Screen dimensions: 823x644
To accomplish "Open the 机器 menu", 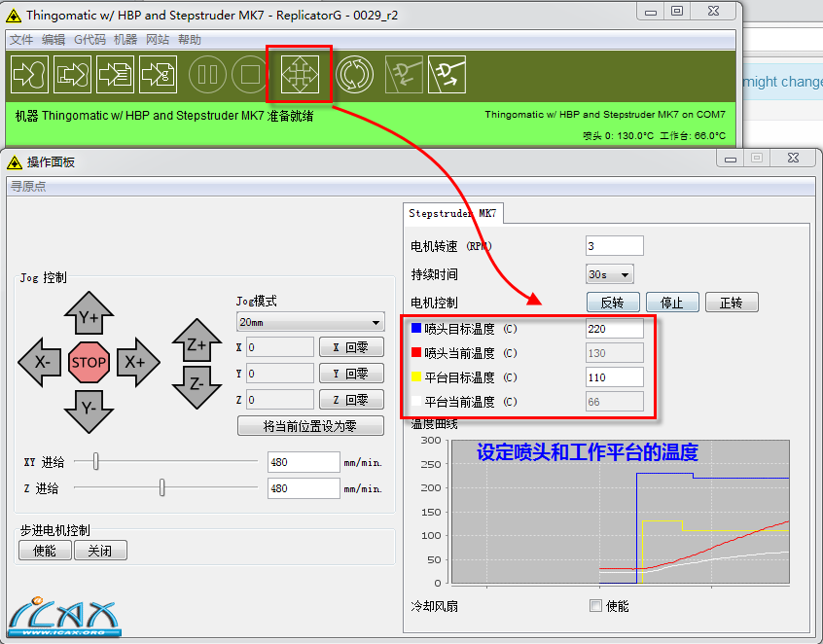I will (x=125, y=39).
